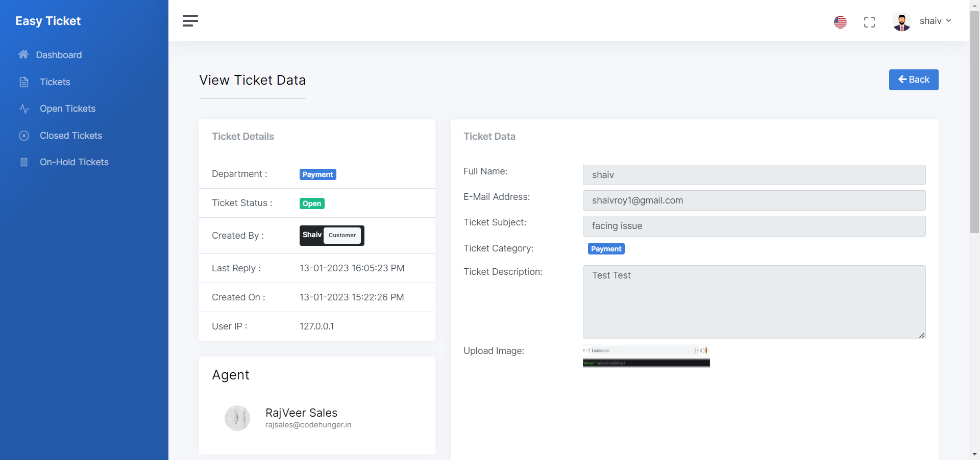Click the hamburger menu icon

[x=190, y=21]
